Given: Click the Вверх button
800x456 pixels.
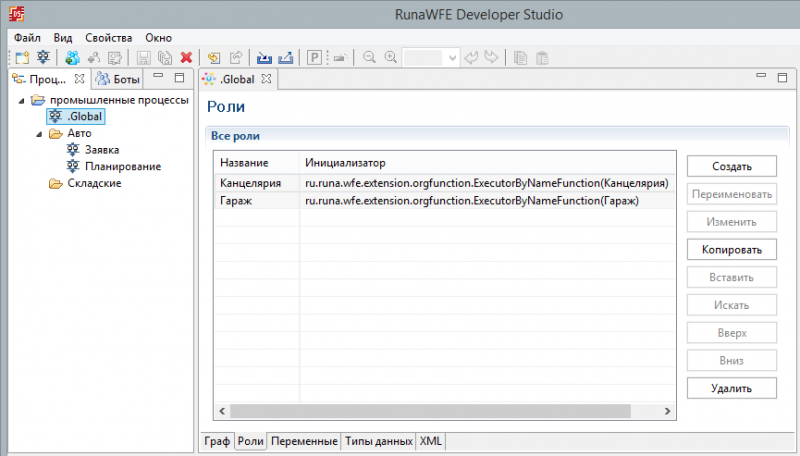Looking at the screenshot, I should click(x=732, y=333).
